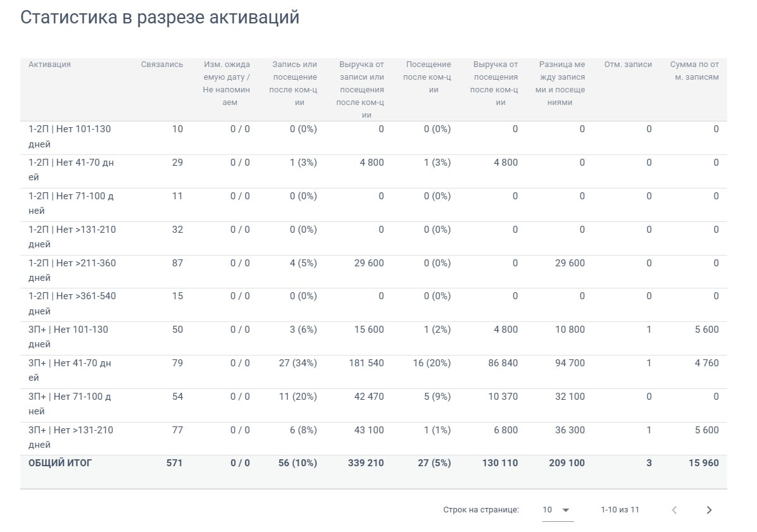Click the difference value 36 300
Viewport: 757px width, 532px height.
point(570,430)
